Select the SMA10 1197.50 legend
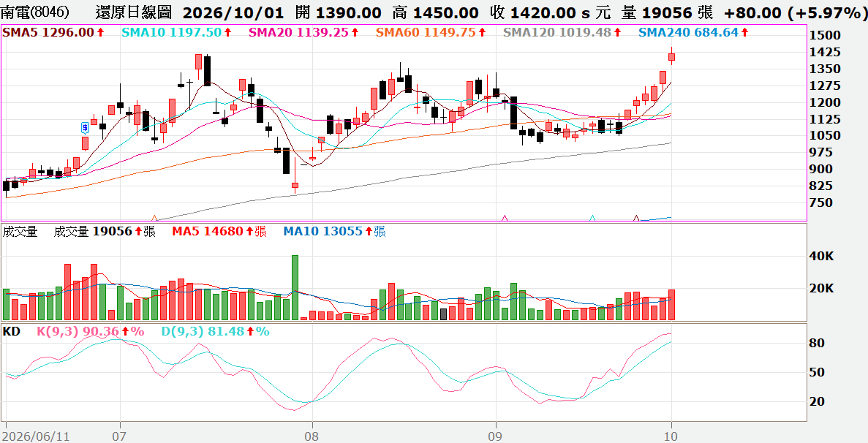This screenshot has height=443, width=868. (x=176, y=33)
